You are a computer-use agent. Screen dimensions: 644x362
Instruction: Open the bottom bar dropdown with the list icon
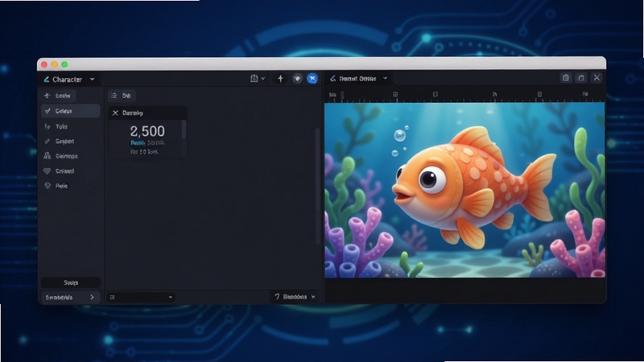[x=141, y=297]
